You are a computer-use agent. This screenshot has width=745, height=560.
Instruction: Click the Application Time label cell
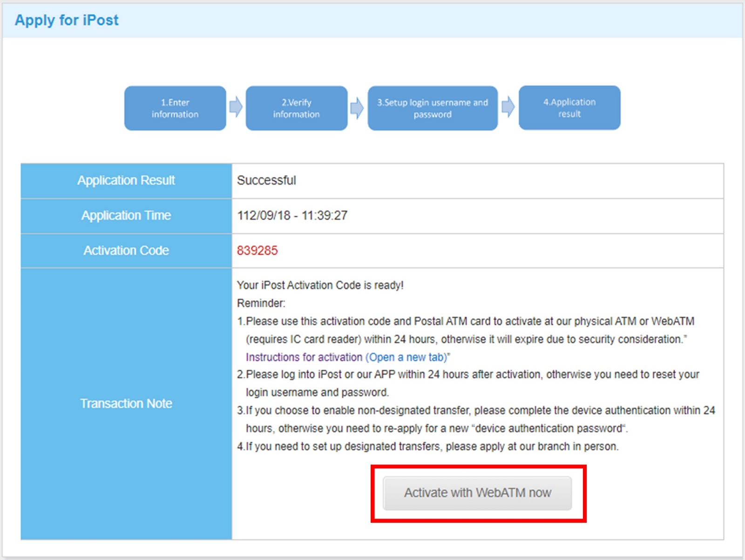pos(126,216)
